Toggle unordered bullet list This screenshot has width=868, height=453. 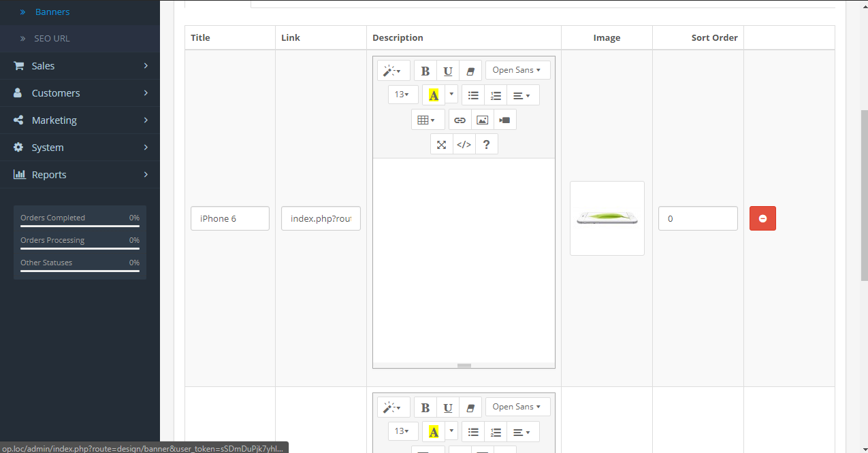(473, 95)
